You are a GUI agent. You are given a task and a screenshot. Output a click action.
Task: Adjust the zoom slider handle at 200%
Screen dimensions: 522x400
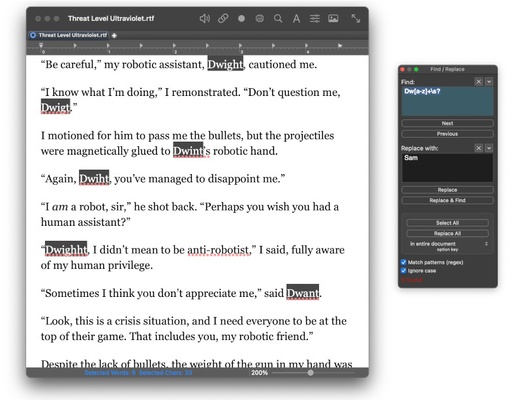click(310, 373)
